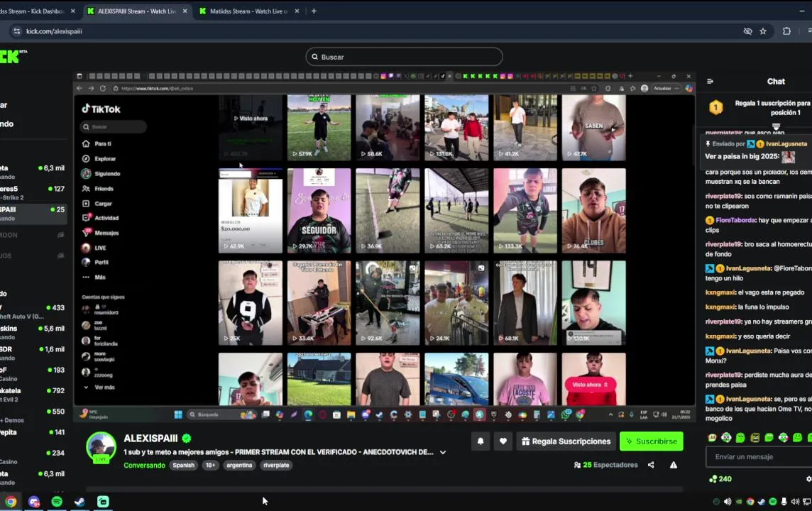Image resolution: width=812 pixels, height=511 pixels.
Task: Close the Matiidss Stream tab
Action: pos(297,11)
